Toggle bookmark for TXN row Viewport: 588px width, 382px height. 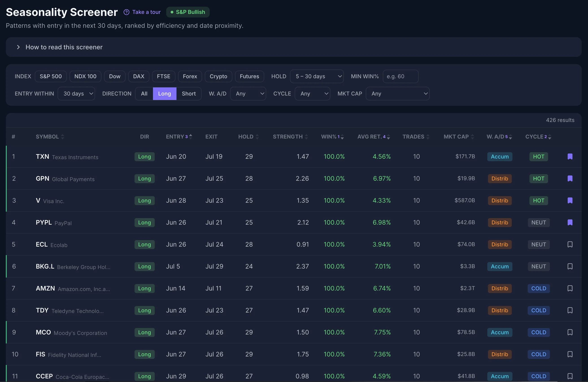[x=570, y=156]
